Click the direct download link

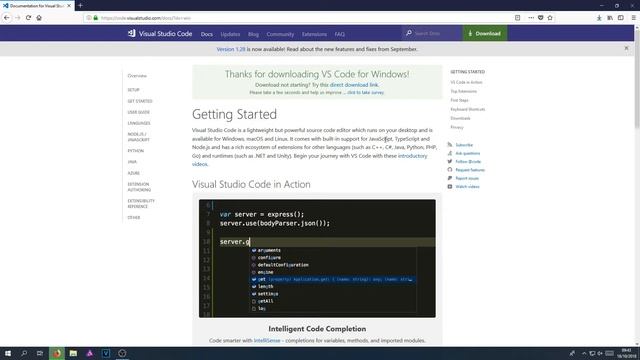pos(354,85)
